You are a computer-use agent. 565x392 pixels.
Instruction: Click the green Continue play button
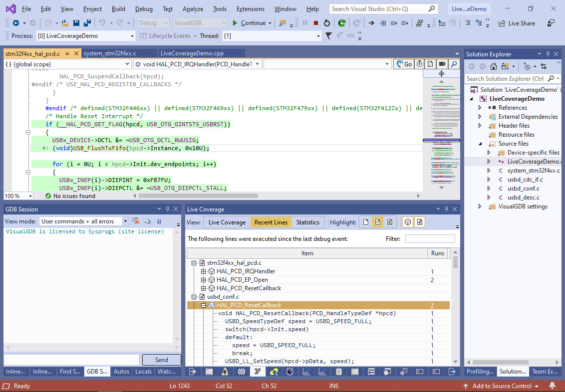(235, 23)
